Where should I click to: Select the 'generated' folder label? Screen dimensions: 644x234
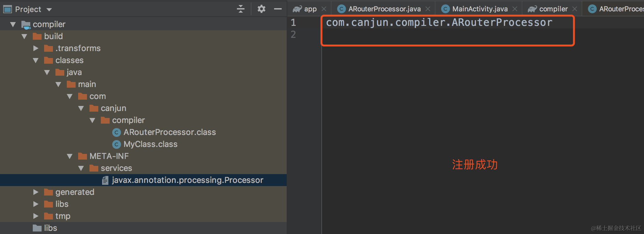[75, 192]
